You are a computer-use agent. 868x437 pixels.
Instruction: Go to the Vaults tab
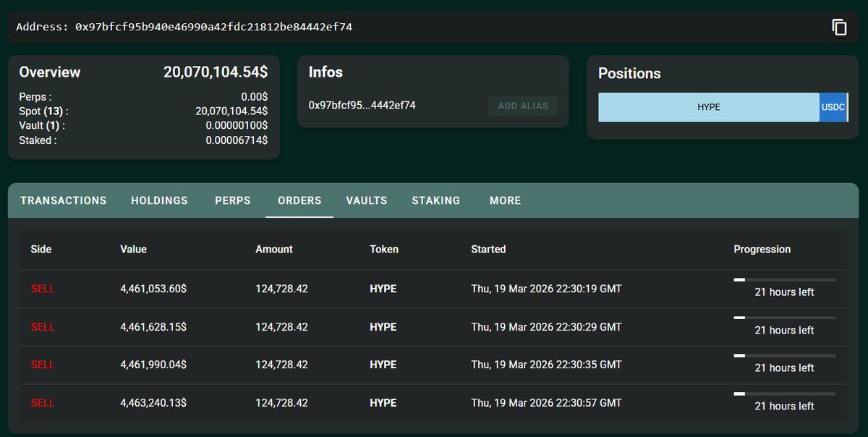367,200
